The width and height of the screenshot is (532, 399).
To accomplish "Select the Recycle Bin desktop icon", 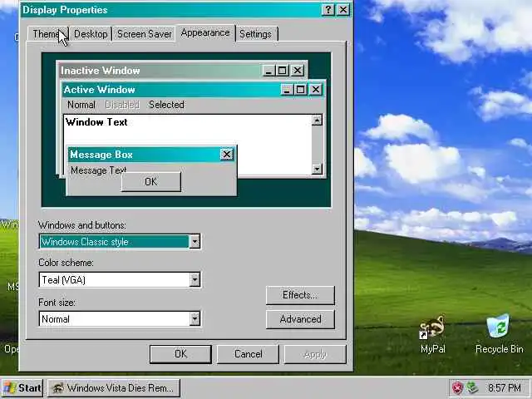I will click(x=499, y=334).
